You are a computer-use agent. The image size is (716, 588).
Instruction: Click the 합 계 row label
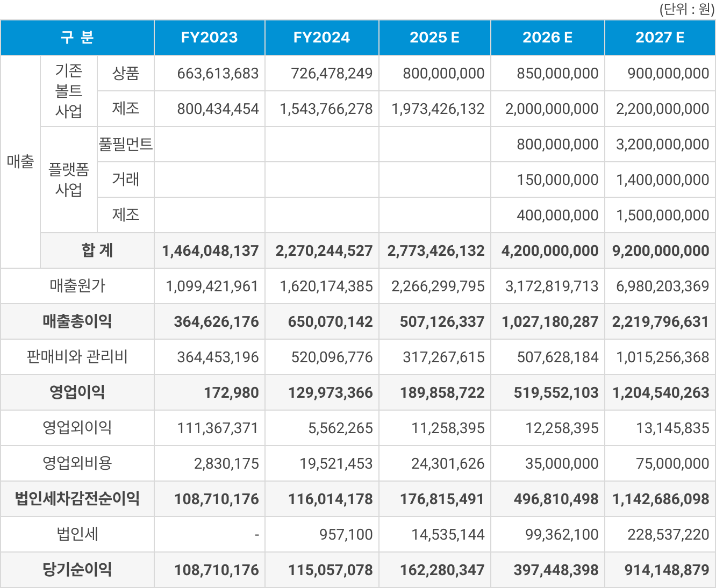[97, 250]
